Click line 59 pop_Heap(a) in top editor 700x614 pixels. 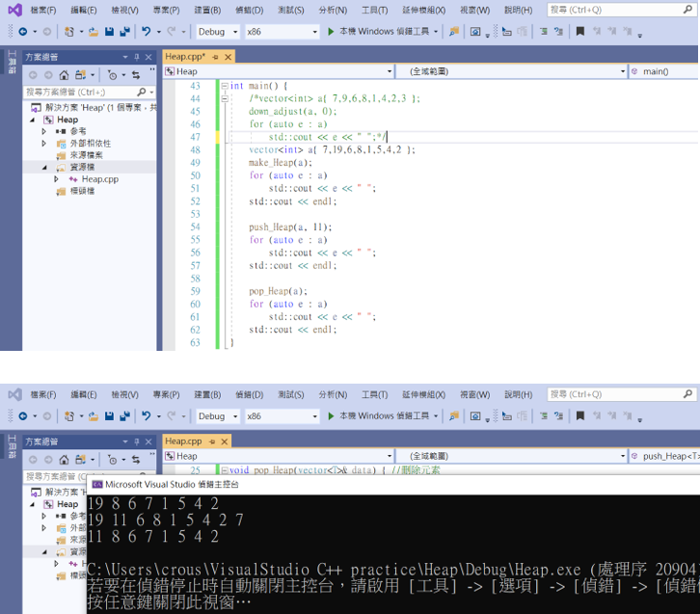278,291
